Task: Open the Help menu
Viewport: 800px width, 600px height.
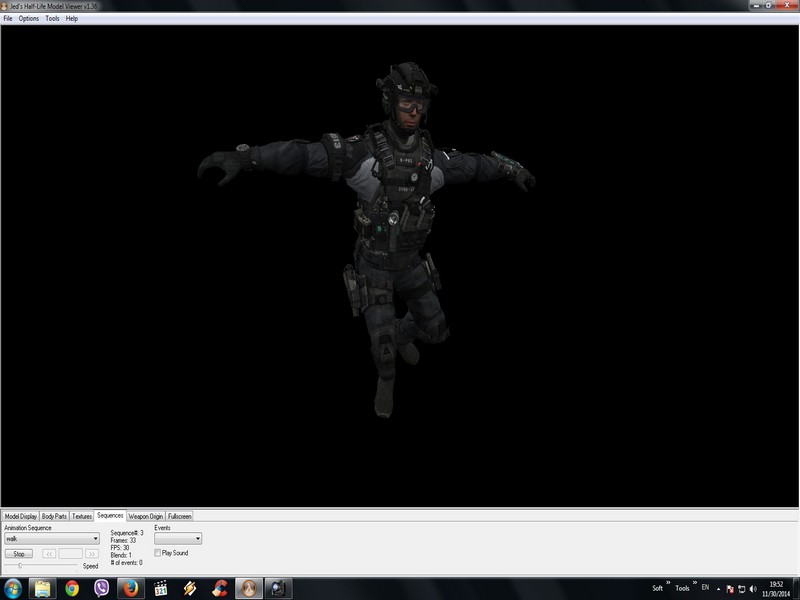Action: (x=71, y=18)
